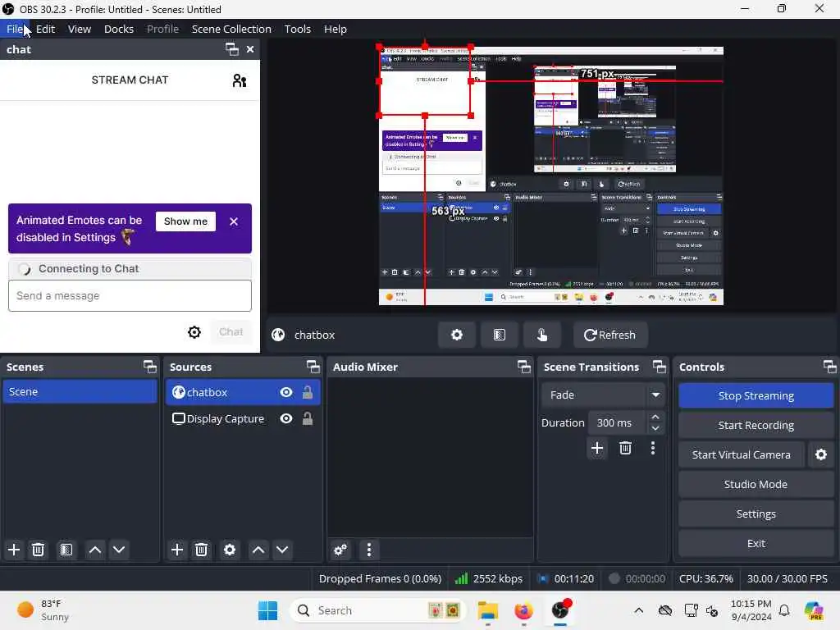Move scene up

95,550
